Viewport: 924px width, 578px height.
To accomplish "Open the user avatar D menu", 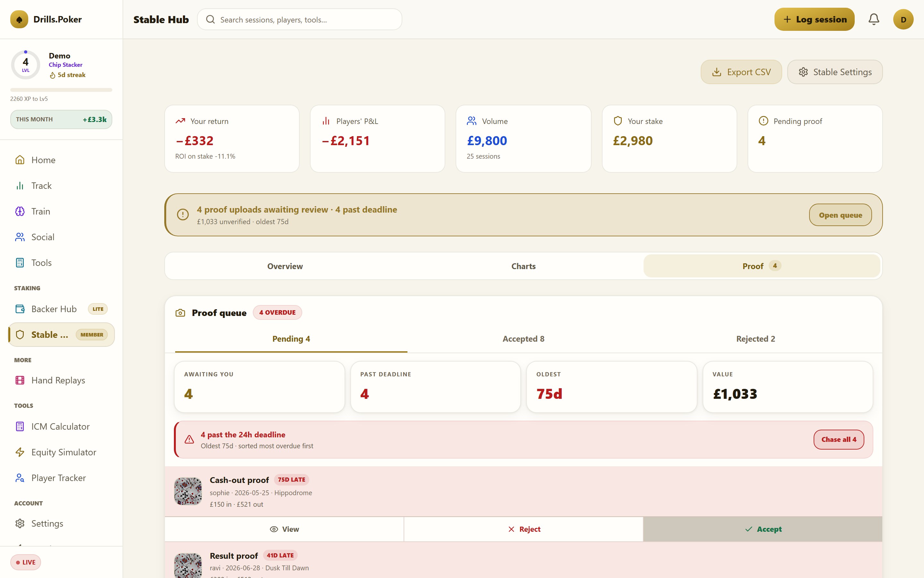I will point(903,20).
